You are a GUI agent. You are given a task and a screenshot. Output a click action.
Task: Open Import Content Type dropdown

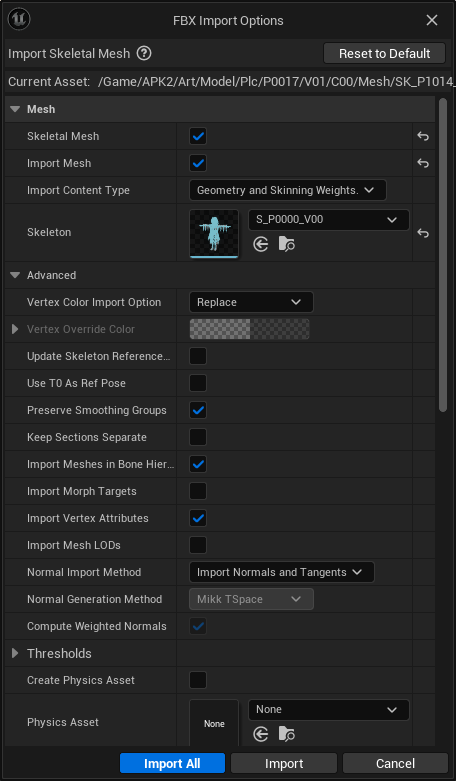(x=288, y=190)
